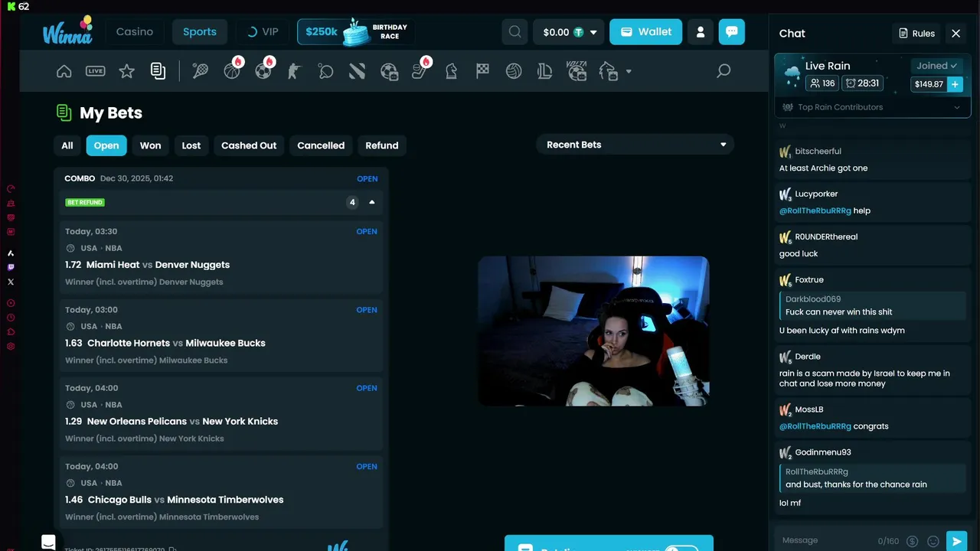Select the checkered racing flag icon
Image resolution: width=980 pixels, height=551 pixels.
click(x=482, y=71)
